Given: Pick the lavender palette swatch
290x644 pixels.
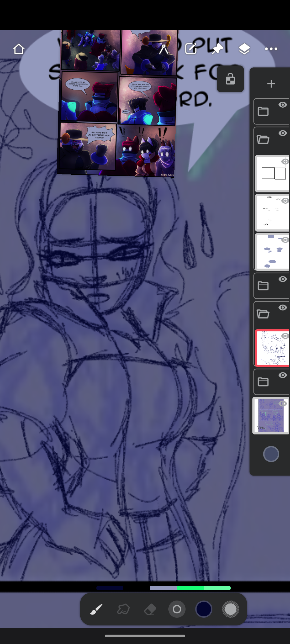Looking at the screenshot, I should (x=164, y=588).
